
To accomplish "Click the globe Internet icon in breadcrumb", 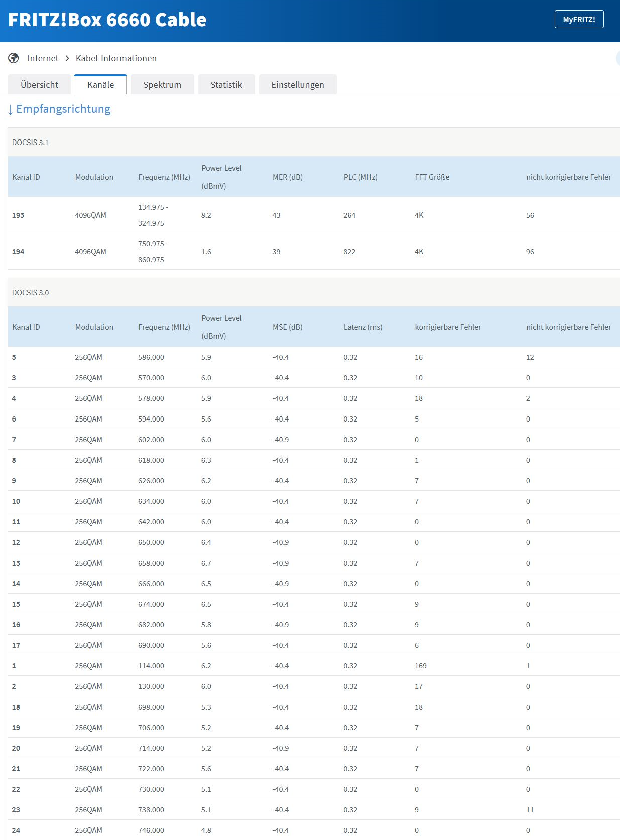I will click(x=14, y=58).
